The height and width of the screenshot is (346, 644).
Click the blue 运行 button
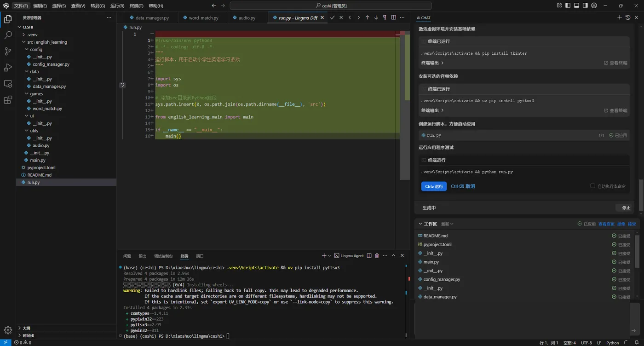(x=434, y=186)
